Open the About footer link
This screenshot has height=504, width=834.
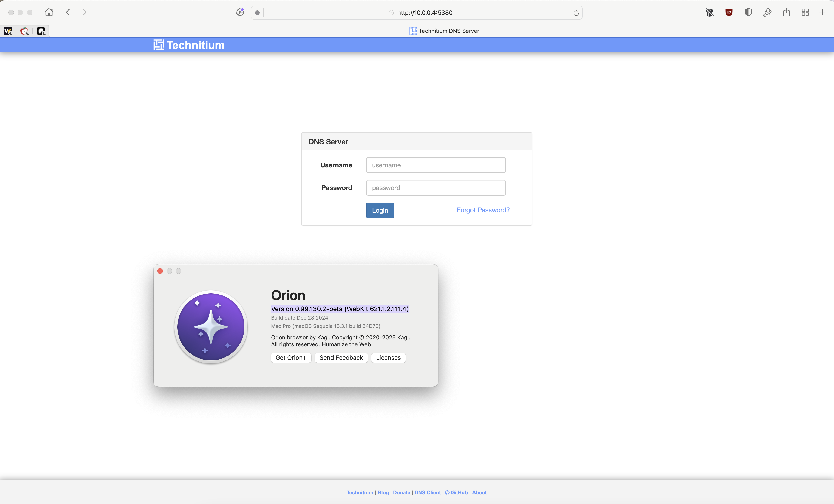(x=479, y=492)
